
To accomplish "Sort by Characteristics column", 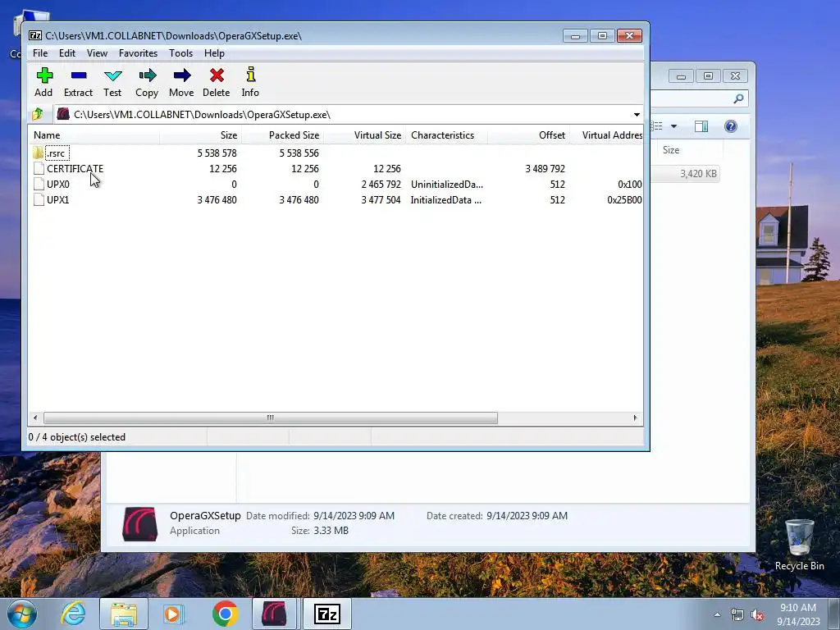I will pyautogui.click(x=446, y=135).
